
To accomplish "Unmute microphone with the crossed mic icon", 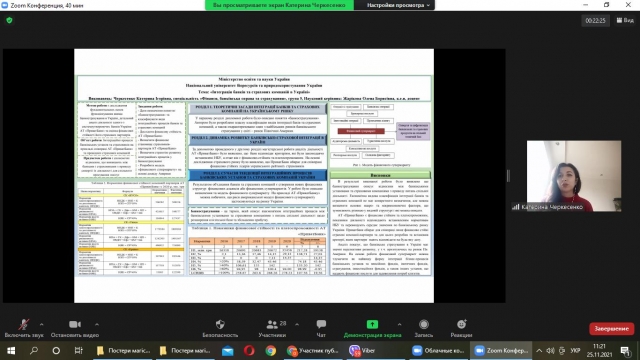I will pos(24,325).
